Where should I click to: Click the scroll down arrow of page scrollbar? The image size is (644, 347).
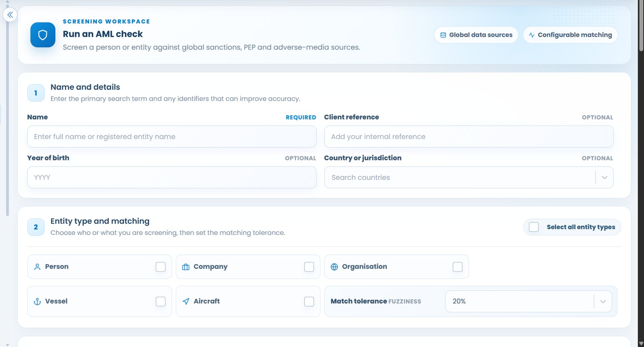[x=641, y=343]
